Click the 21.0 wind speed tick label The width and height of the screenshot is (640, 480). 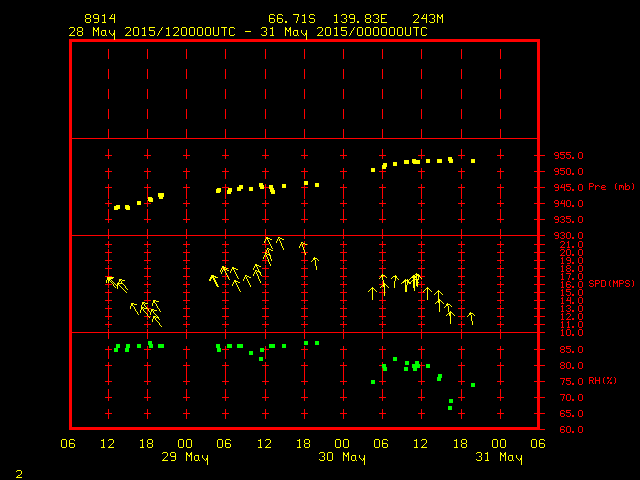pyautogui.click(x=571, y=244)
